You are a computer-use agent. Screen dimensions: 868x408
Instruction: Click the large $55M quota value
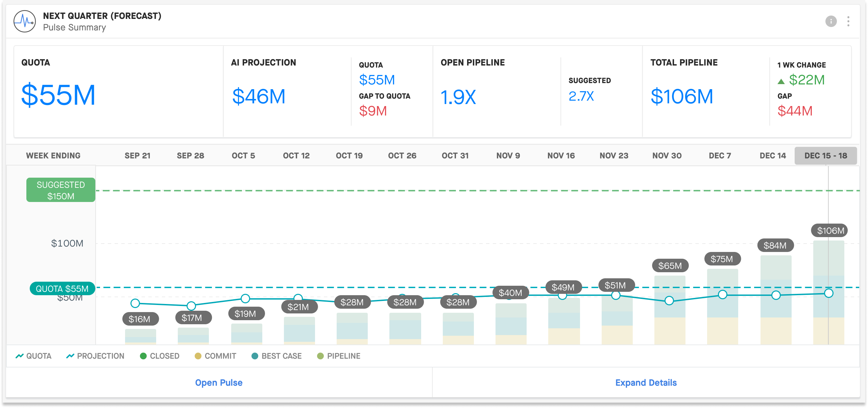tap(58, 95)
